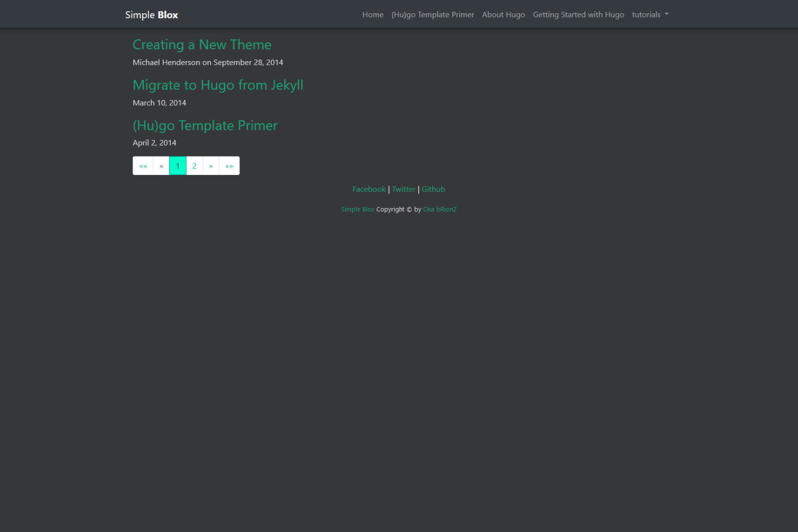Jump to last page with »» button
The height and width of the screenshot is (532, 798).
(x=229, y=166)
